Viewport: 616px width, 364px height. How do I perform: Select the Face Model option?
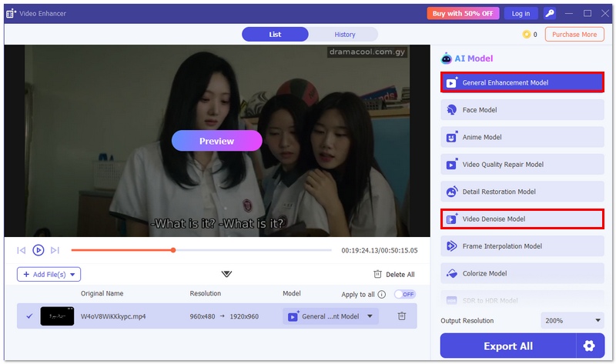(521, 110)
